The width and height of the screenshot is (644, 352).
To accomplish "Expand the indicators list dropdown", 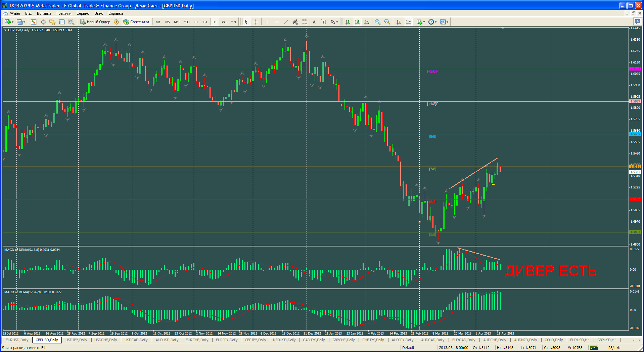I will coord(421,22).
